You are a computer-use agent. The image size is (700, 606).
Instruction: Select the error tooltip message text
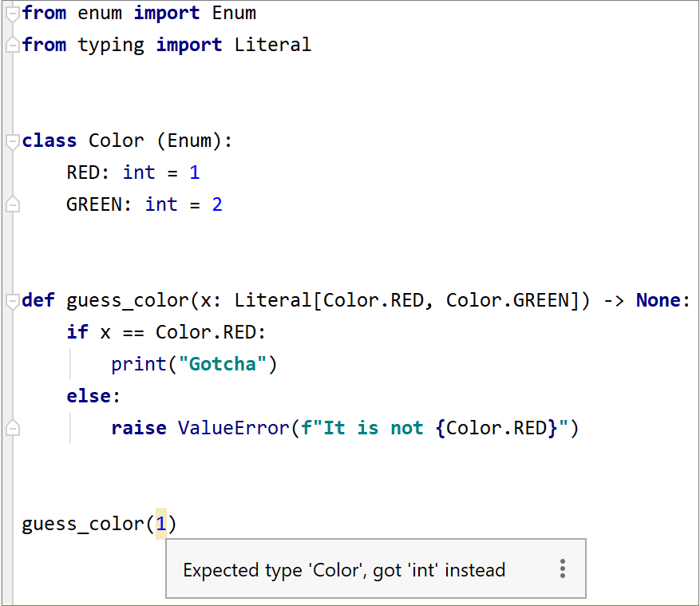coord(343,570)
